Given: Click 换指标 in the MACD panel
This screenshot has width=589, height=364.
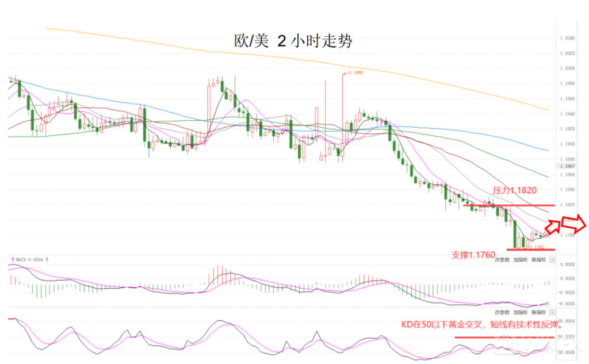Looking at the screenshot, I should tap(538, 260).
